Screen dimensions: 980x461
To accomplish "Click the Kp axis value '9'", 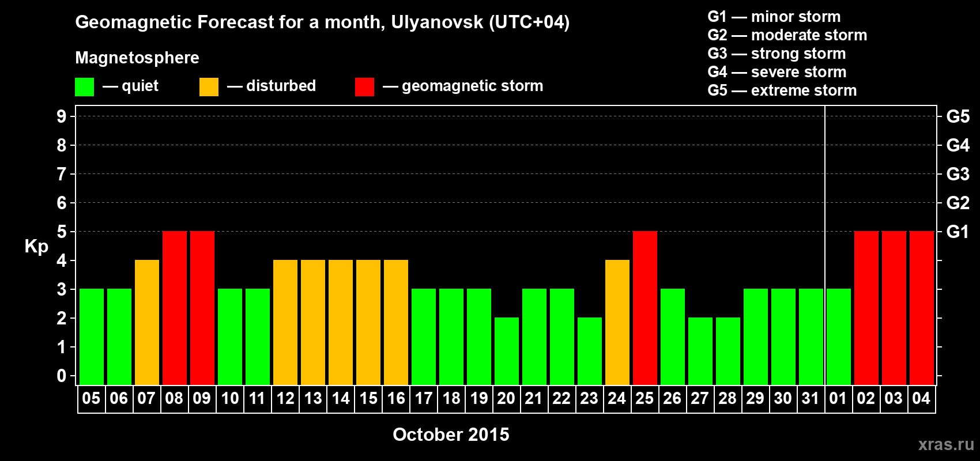I will (x=62, y=116).
